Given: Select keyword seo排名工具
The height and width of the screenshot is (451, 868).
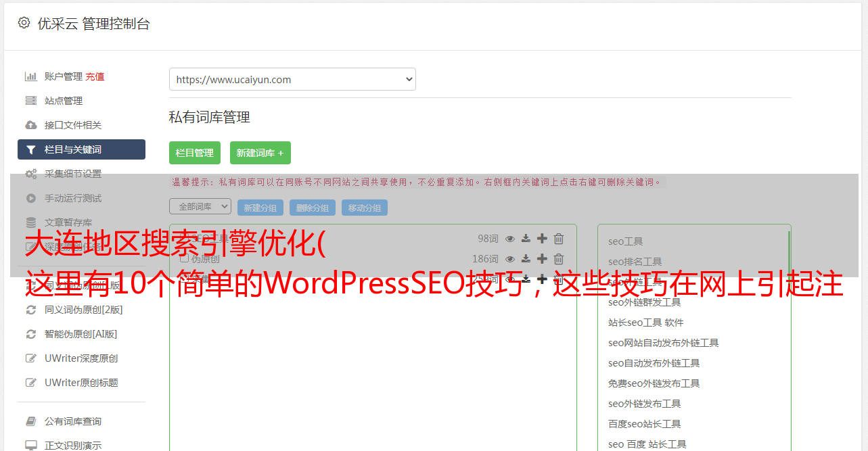Looking at the screenshot, I should [x=635, y=262].
